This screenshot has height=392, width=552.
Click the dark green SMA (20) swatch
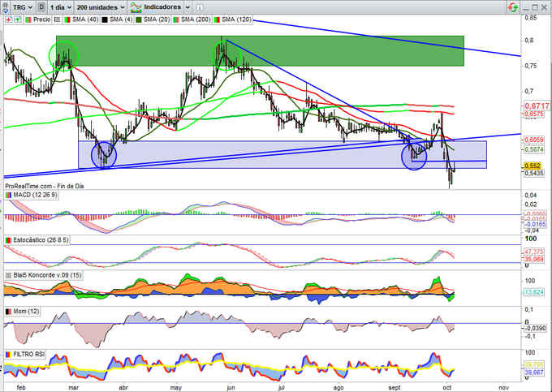point(139,19)
